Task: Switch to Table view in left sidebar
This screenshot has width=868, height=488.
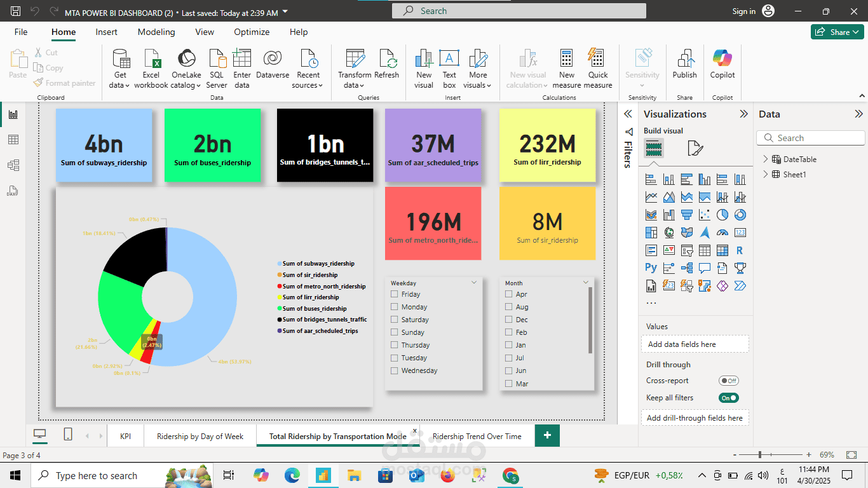Action: point(13,140)
